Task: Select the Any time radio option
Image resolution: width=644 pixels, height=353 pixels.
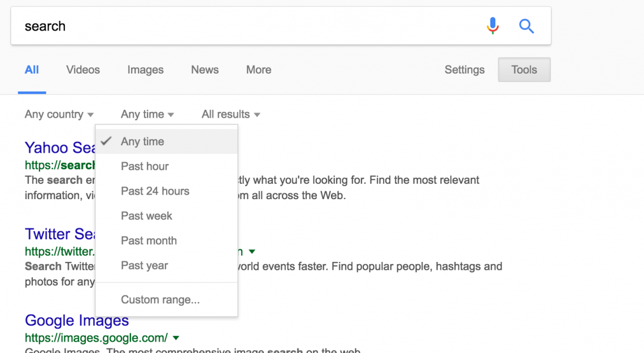Action: (x=142, y=141)
